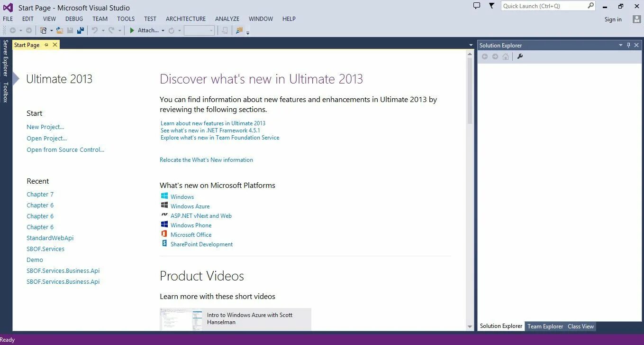
Task: Click the Undo toolbar icon
Action: (95, 30)
